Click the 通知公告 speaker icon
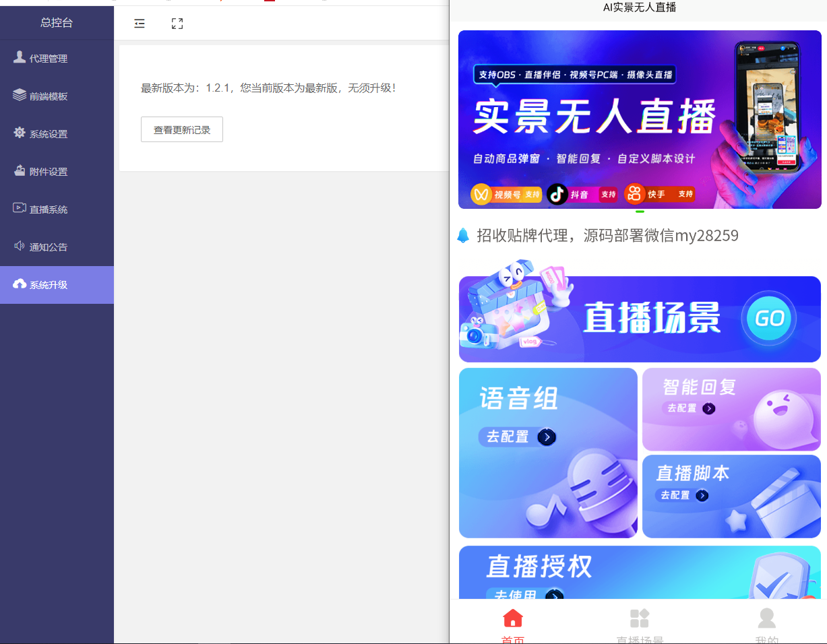Image resolution: width=827 pixels, height=644 pixels. click(x=20, y=246)
